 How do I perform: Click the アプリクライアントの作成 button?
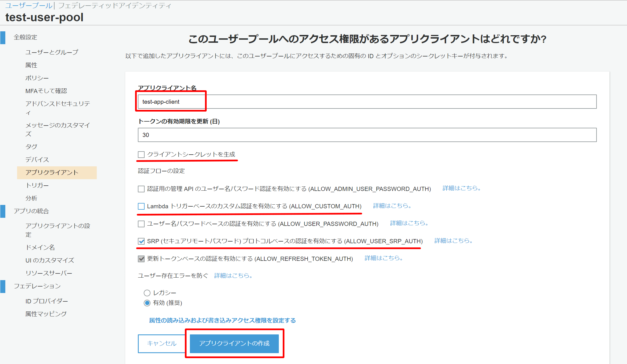tap(234, 343)
